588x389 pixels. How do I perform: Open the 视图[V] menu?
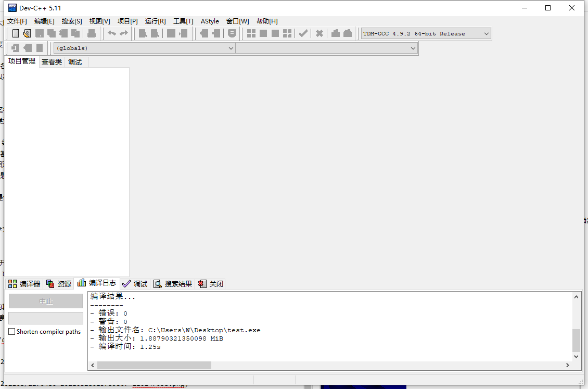[99, 21]
